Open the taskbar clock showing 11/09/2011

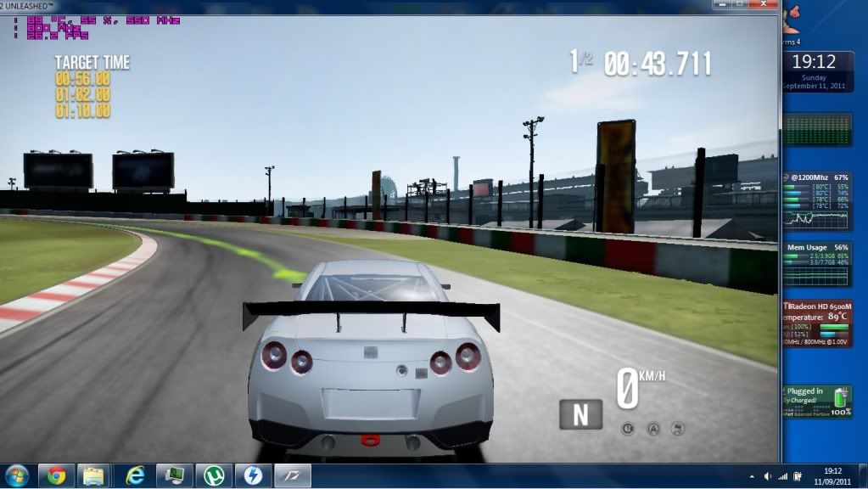[832, 476]
